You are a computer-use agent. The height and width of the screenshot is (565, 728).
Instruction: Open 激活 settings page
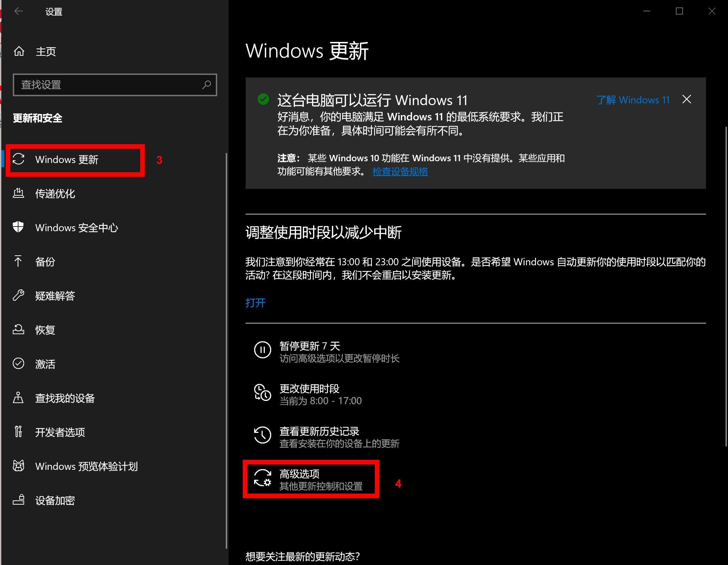click(x=45, y=364)
